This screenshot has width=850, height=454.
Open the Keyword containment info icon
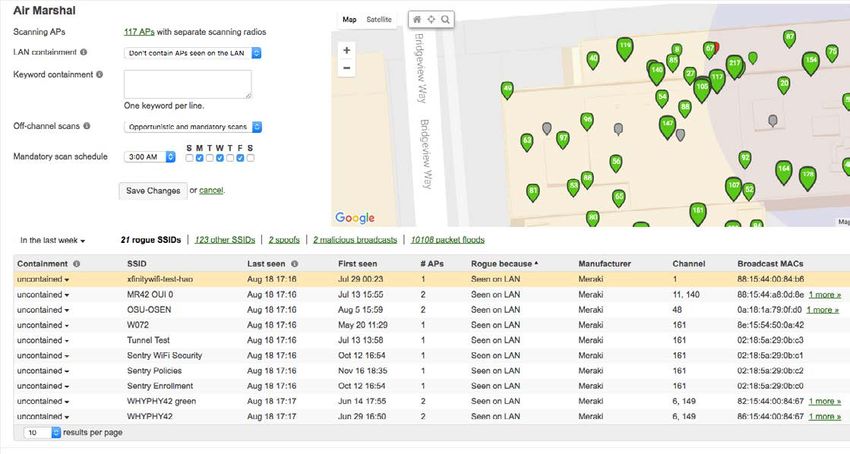pyautogui.click(x=99, y=74)
